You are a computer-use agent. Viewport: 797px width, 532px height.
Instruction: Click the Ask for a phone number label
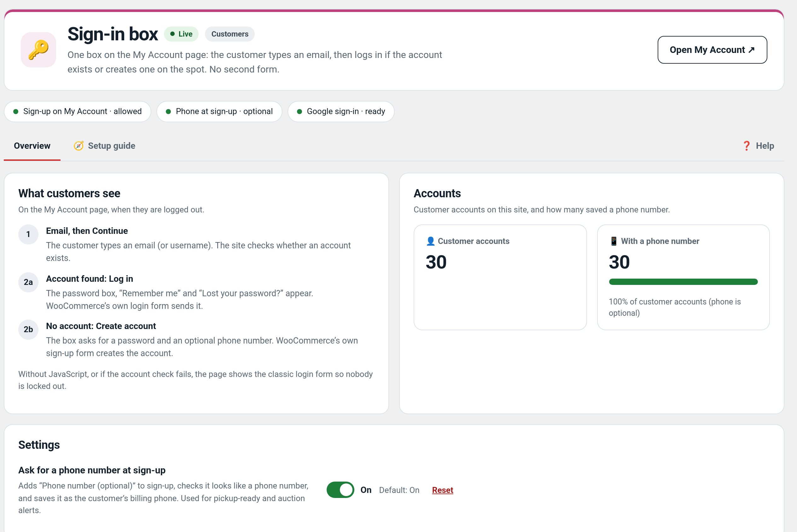[x=92, y=470]
